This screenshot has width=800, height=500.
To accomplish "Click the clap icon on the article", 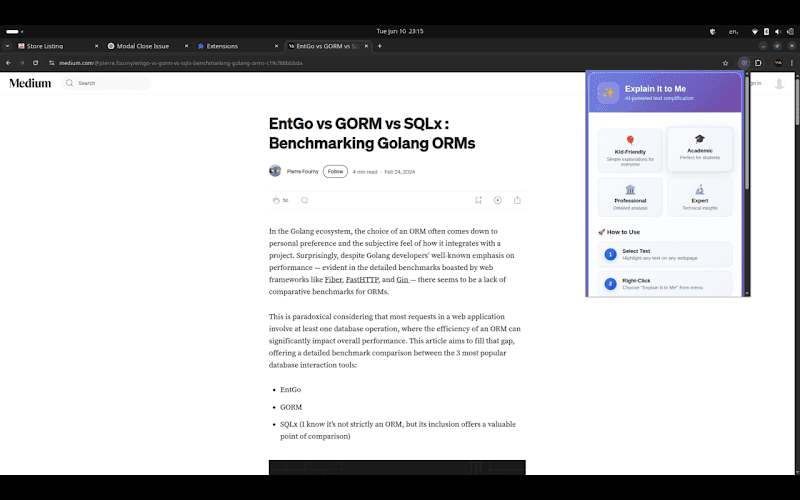I will [x=276, y=201].
